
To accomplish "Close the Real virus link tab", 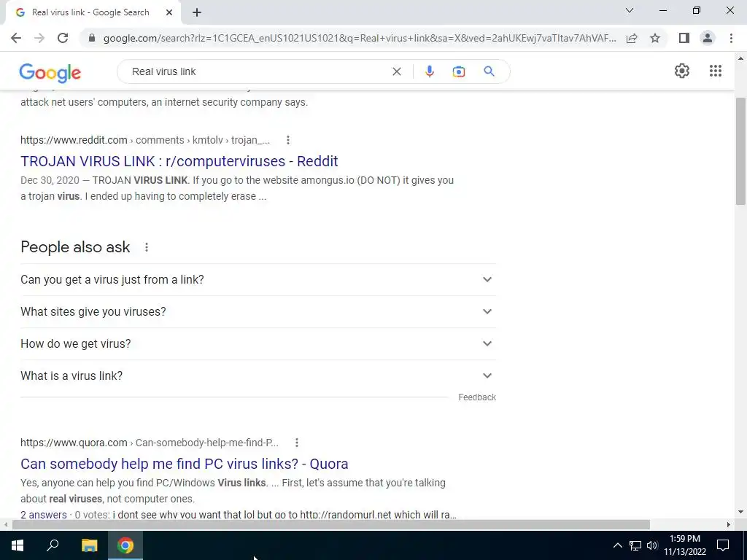I will (169, 12).
